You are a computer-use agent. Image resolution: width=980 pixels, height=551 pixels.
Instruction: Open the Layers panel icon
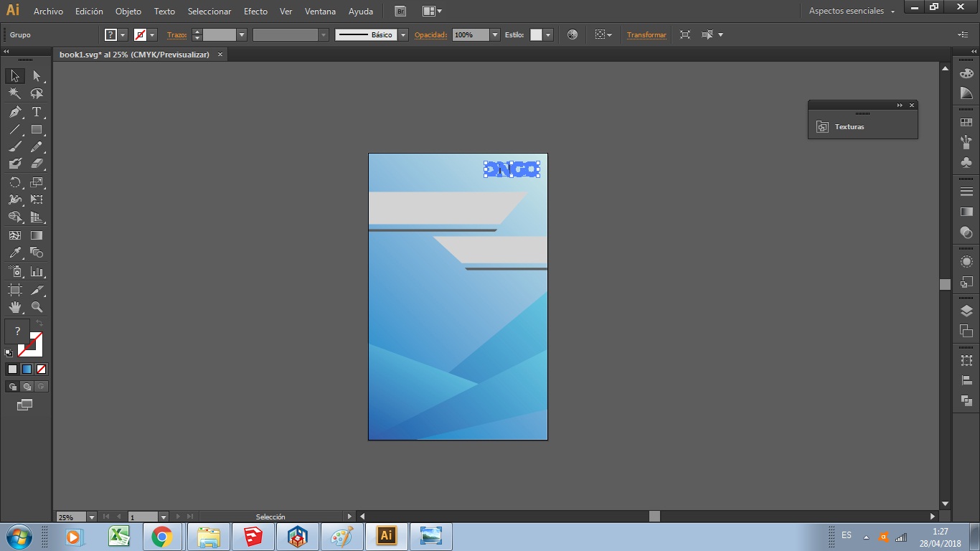(966, 311)
